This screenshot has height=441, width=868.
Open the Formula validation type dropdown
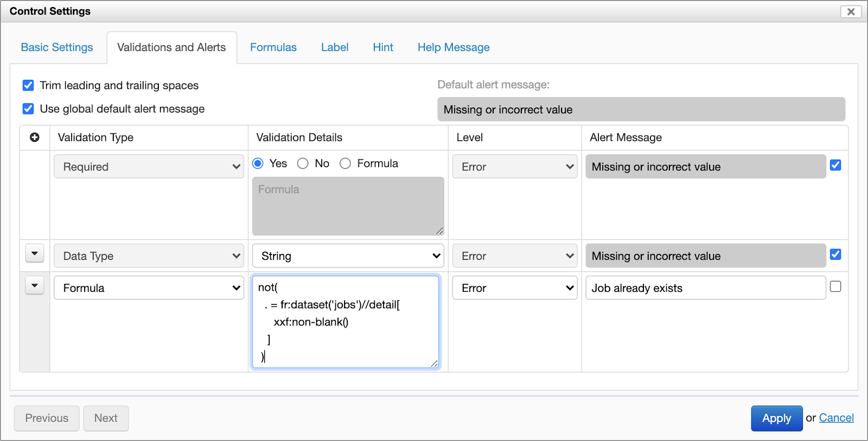coord(149,288)
